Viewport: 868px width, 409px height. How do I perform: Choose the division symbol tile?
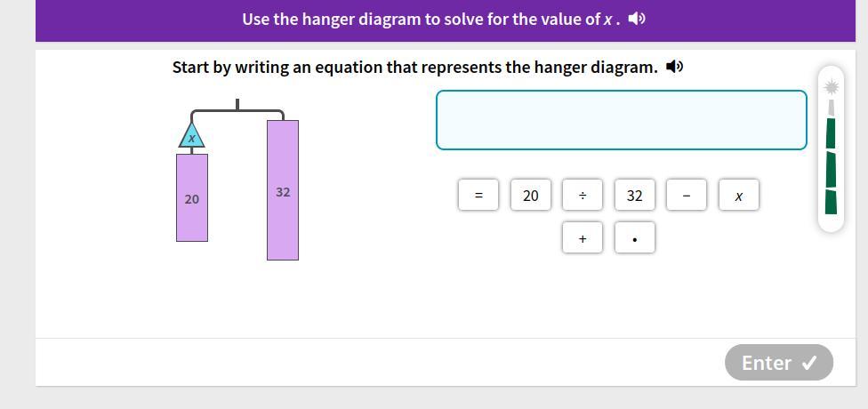tap(583, 196)
